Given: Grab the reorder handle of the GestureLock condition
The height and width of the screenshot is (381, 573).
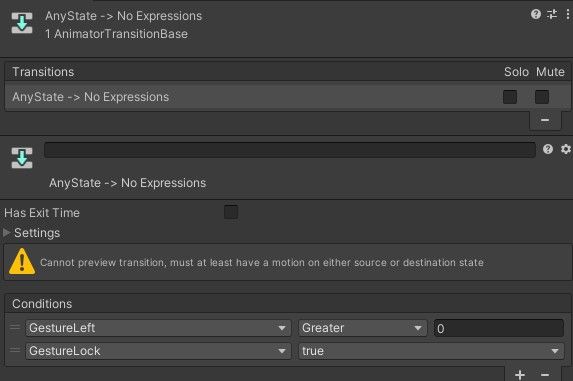Looking at the screenshot, I should pos(15,350).
